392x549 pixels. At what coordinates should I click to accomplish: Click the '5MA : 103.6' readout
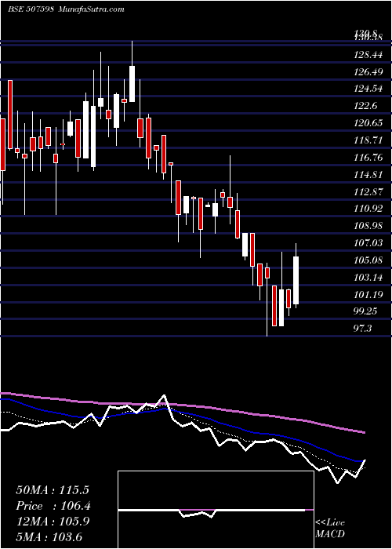coord(49,536)
